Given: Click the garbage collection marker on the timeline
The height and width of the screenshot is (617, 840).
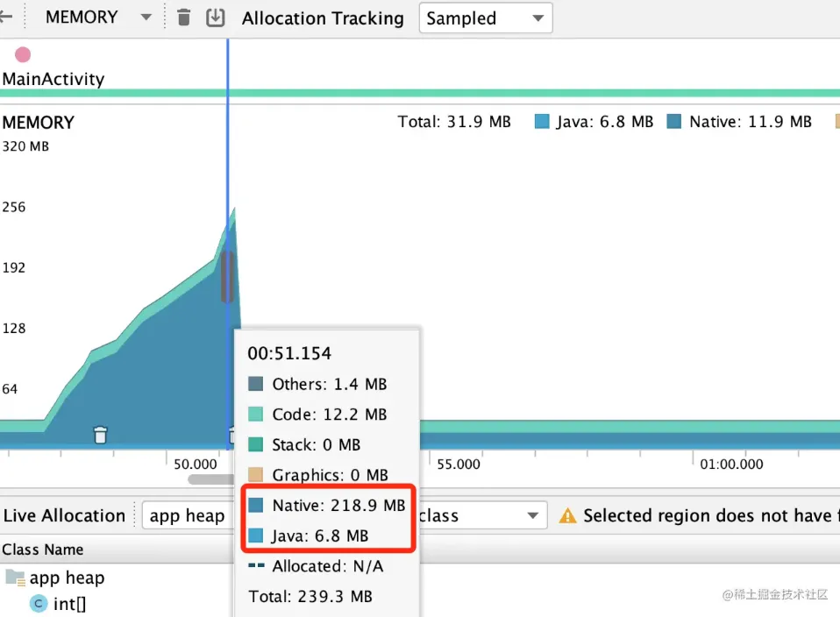Looking at the screenshot, I should (x=100, y=435).
